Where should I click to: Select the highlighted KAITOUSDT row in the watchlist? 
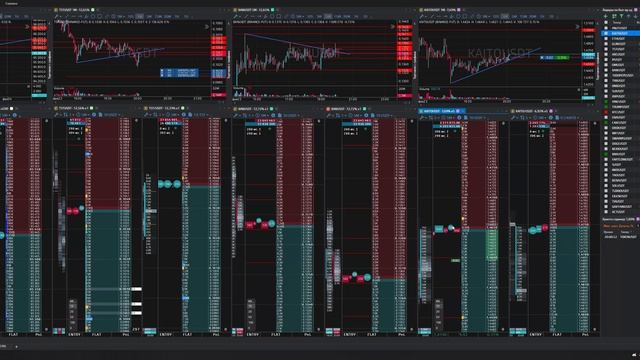point(621,33)
